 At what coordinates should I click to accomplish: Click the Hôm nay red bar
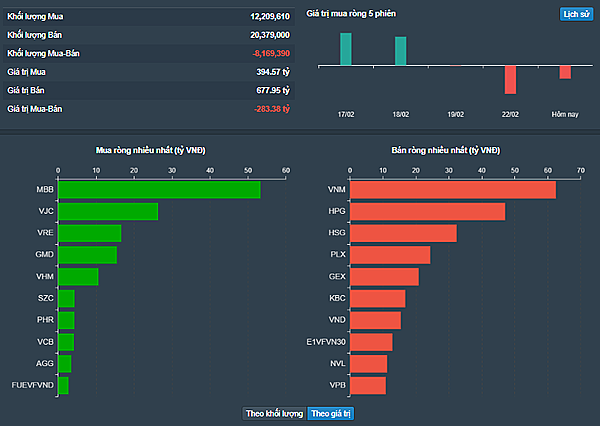coord(565,72)
